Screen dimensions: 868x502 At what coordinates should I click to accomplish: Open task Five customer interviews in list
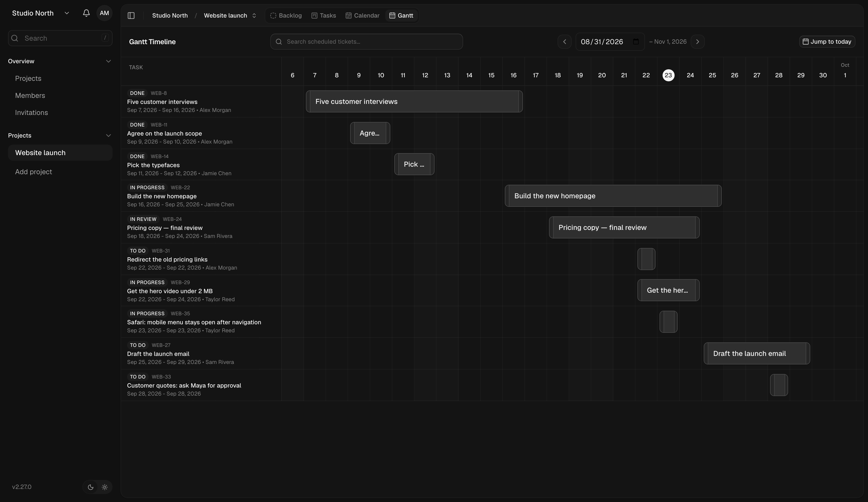click(162, 102)
